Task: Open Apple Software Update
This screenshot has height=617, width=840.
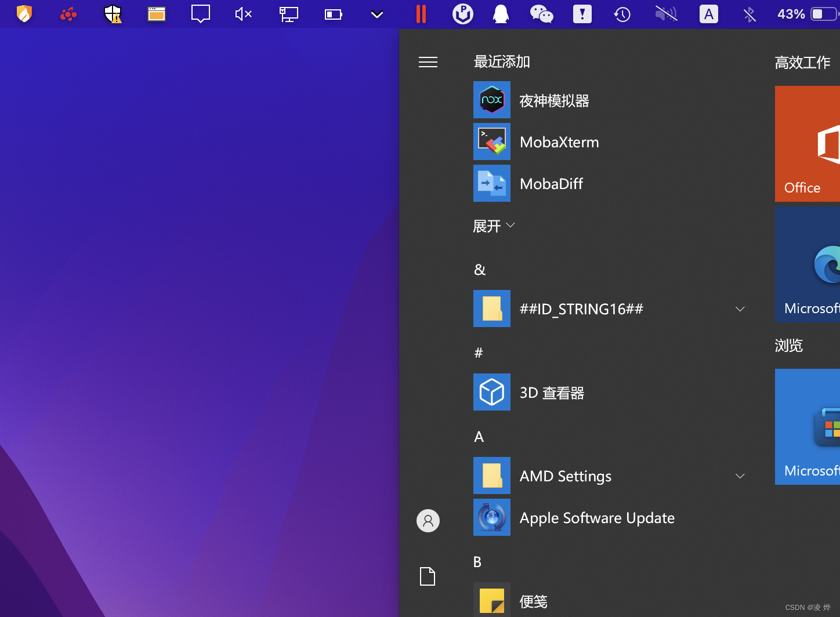Action: pos(609,517)
